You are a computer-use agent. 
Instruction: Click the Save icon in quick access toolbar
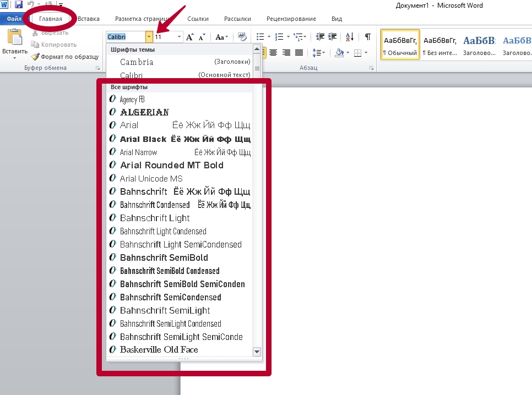[x=18, y=4]
